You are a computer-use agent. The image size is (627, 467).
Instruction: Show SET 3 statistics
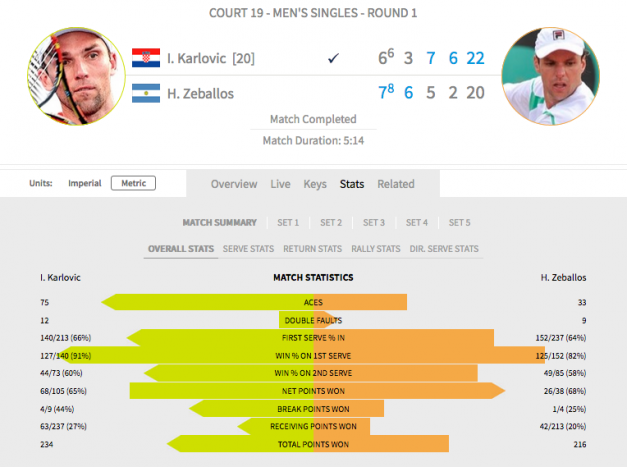[374, 223]
